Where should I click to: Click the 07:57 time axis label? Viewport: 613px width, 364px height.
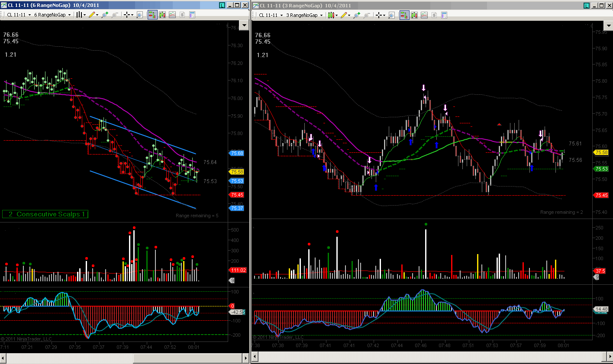516,345
